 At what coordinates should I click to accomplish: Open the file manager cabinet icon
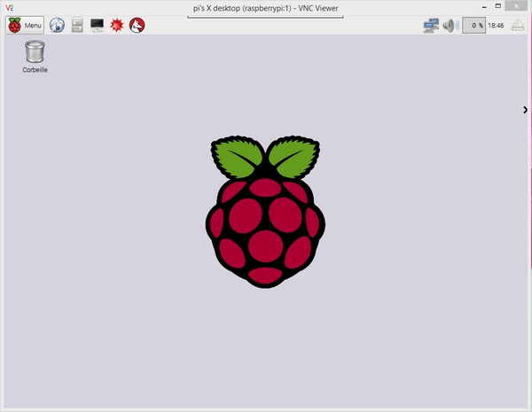tap(77, 25)
